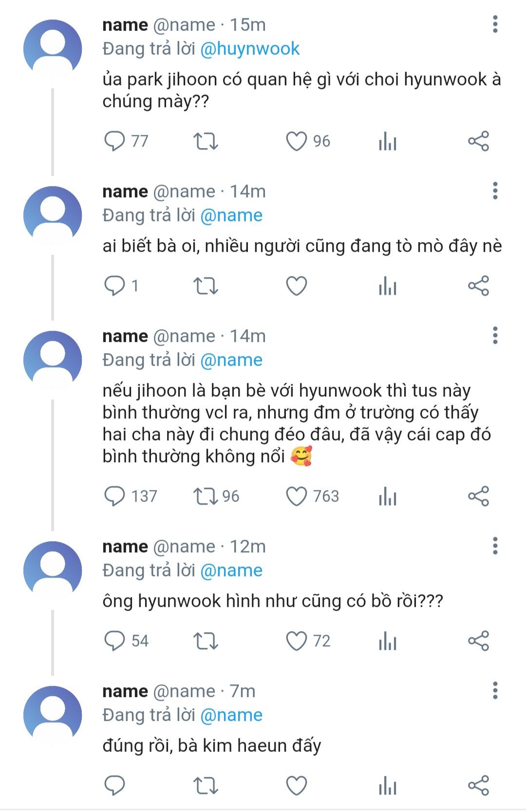This screenshot has height=812, width=526.
Task: Open profile avatar of the 7m tweet
Action: click(53, 714)
